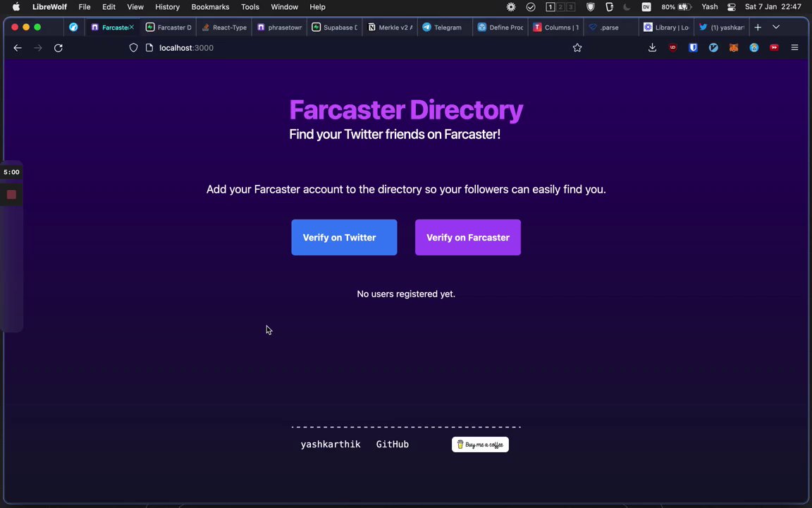Switch to the phrasetown tab
This screenshot has width=812, height=508.
point(280,27)
